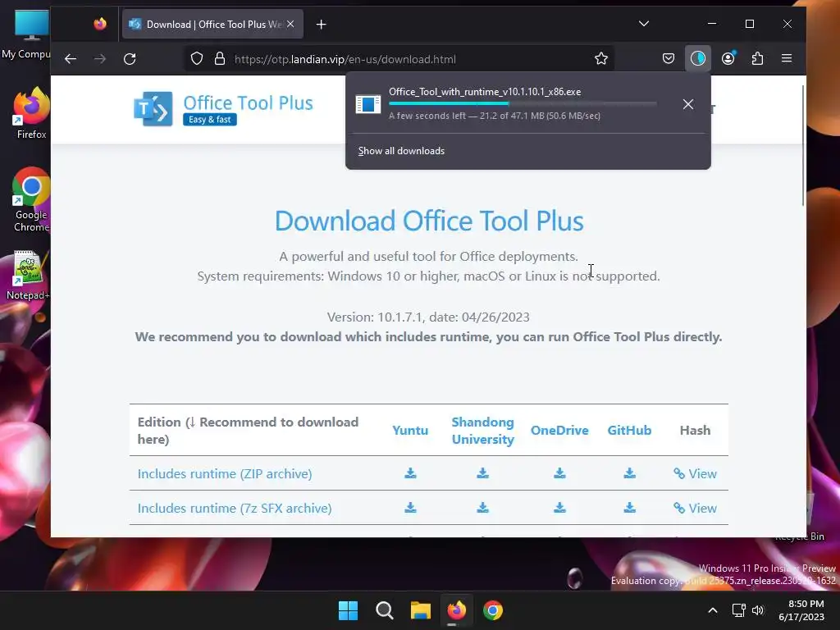Open the Firefox hamburger application menu
The image size is (840, 630).
click(x=787, y=58)
